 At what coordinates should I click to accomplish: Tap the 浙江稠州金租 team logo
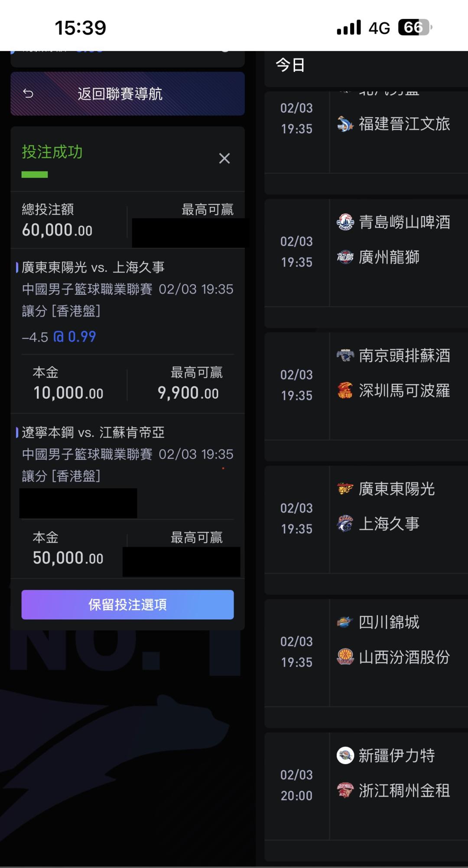[345, 791]
